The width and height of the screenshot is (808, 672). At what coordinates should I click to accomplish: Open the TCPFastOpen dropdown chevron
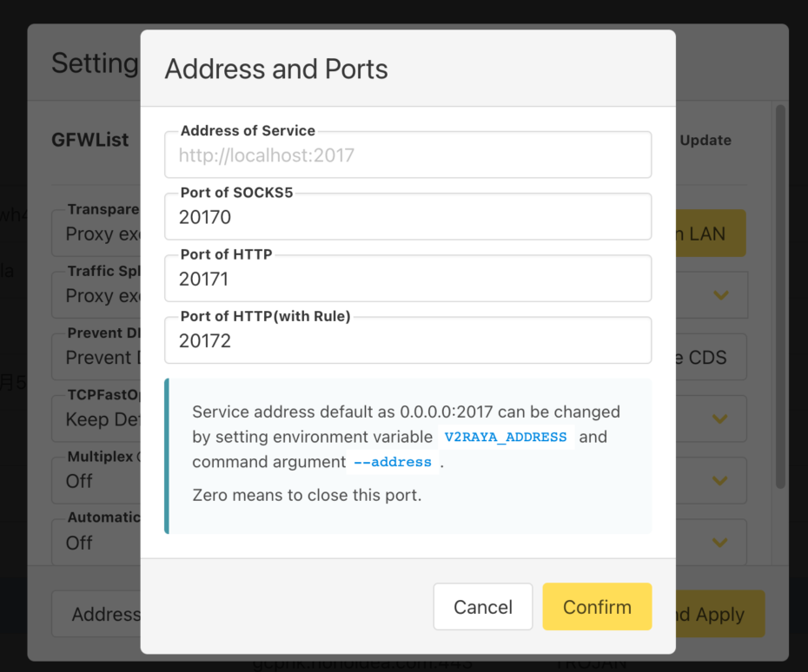(720, 418)
